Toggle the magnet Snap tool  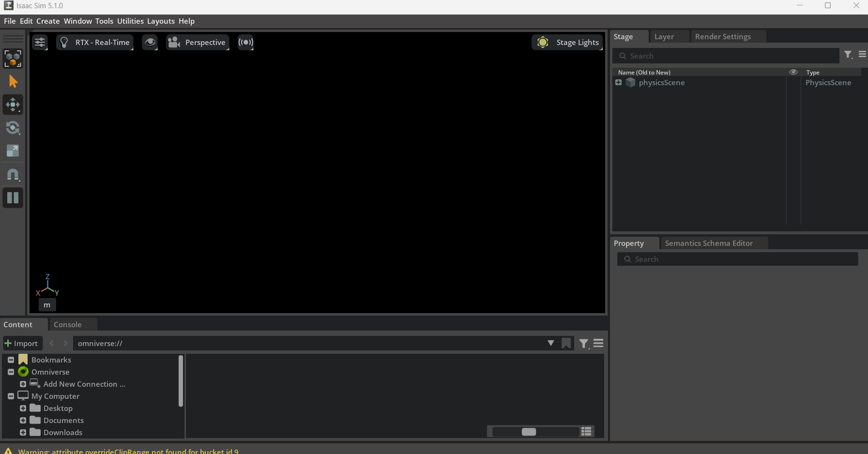point(13,175)
